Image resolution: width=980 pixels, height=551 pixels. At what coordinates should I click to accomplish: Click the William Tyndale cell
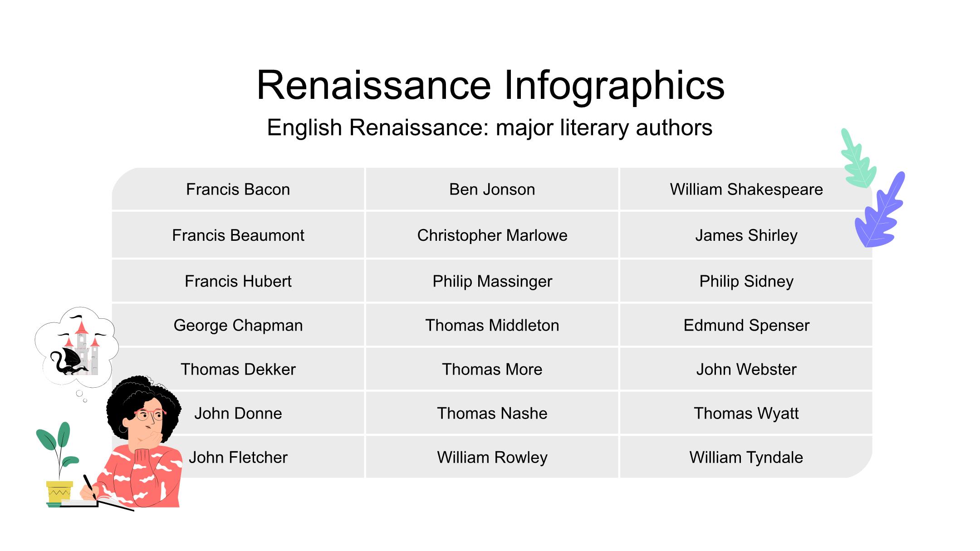click(746, 457)
